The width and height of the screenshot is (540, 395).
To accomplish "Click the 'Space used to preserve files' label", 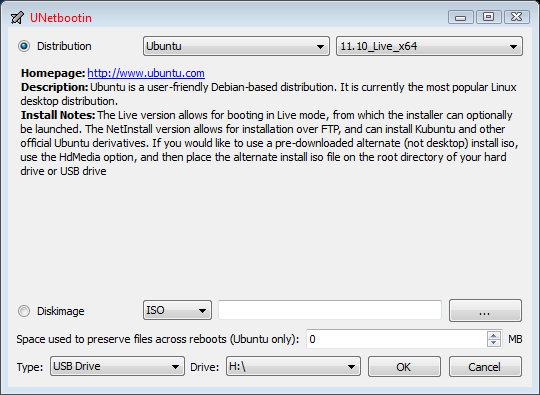I will coord(158,339).
